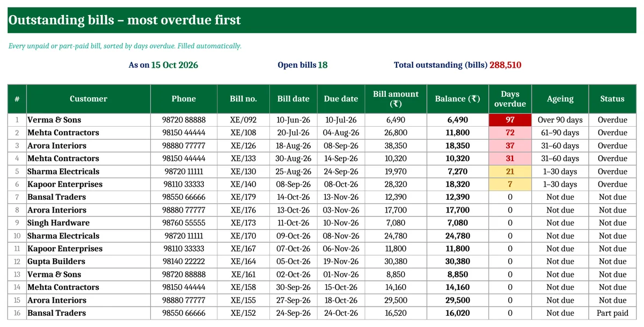Select bill number XE/130
Image resolution: width=644 pixels, height=327 pixels.
pos(244,171)
